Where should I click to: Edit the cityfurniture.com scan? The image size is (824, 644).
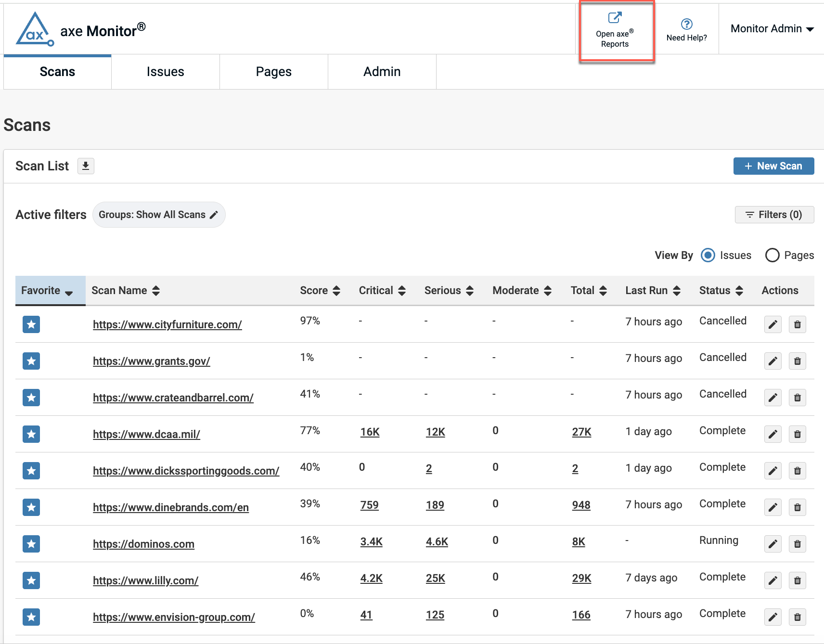pos(772,324)
